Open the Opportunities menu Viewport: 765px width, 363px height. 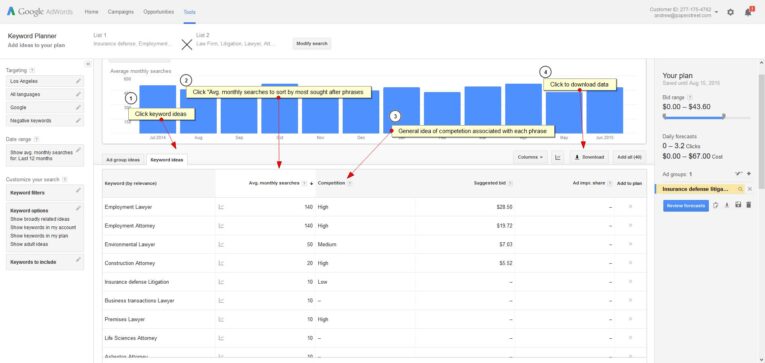(x=159, y=12)
